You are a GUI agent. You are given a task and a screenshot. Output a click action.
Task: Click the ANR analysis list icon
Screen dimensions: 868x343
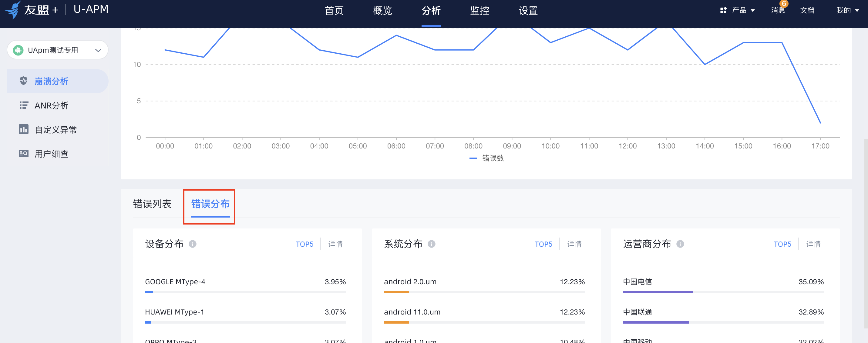tap(24, 105)
